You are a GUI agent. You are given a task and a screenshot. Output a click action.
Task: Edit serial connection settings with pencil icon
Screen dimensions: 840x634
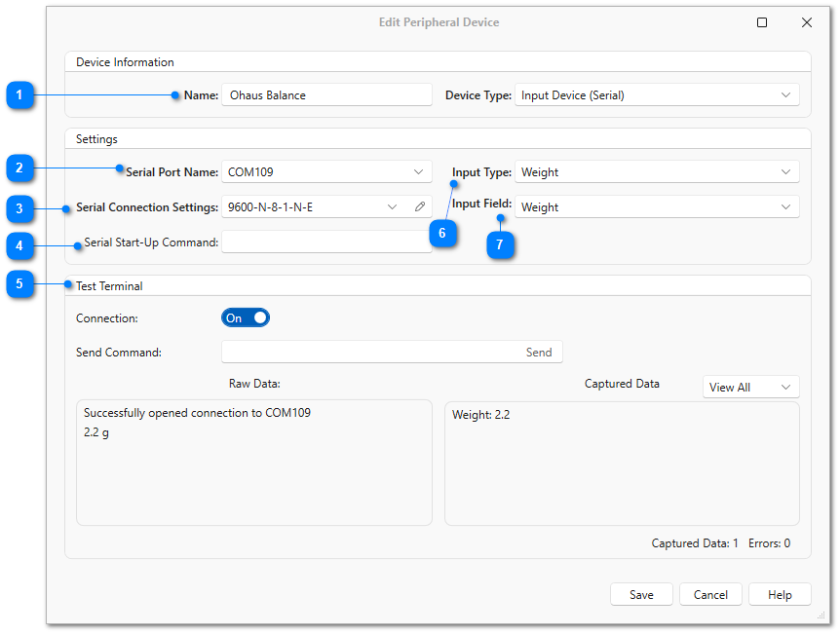[x=420, y=206]
